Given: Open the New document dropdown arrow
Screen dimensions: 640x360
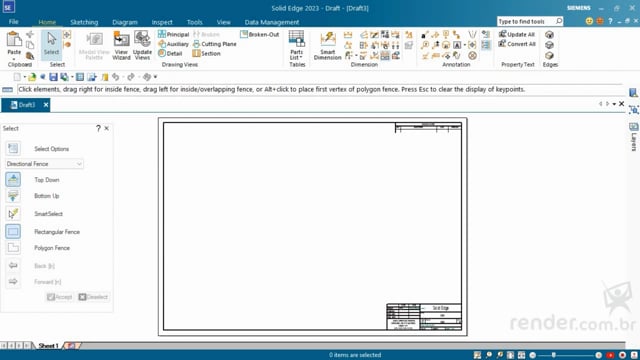Looking at the screenshot, I should 24,77.
